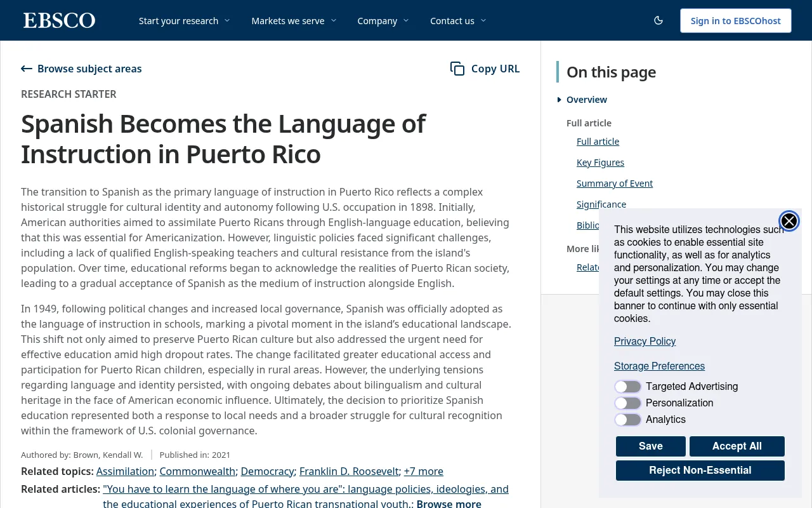Toggle Targeted Advertising switch
The image size is (812, 508).
[628, 387]
